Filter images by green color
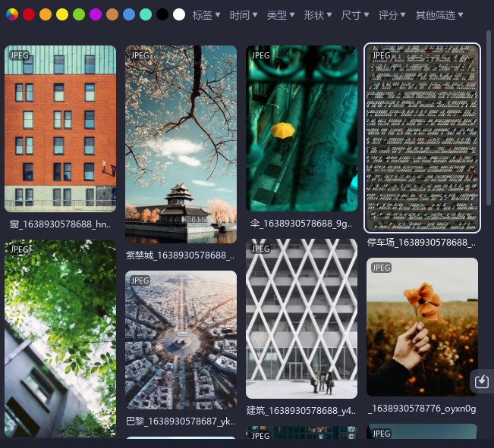494x448 pixels. click(x=79, y=14)
